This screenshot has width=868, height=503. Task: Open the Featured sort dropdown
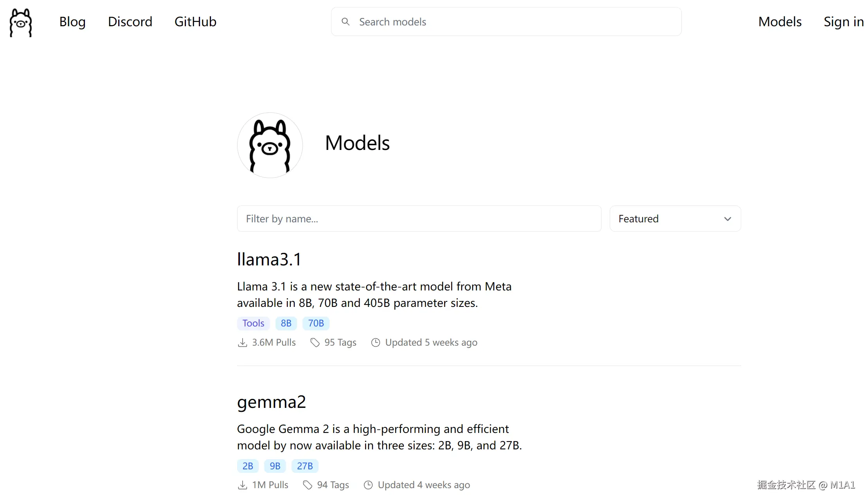(675, 219)
